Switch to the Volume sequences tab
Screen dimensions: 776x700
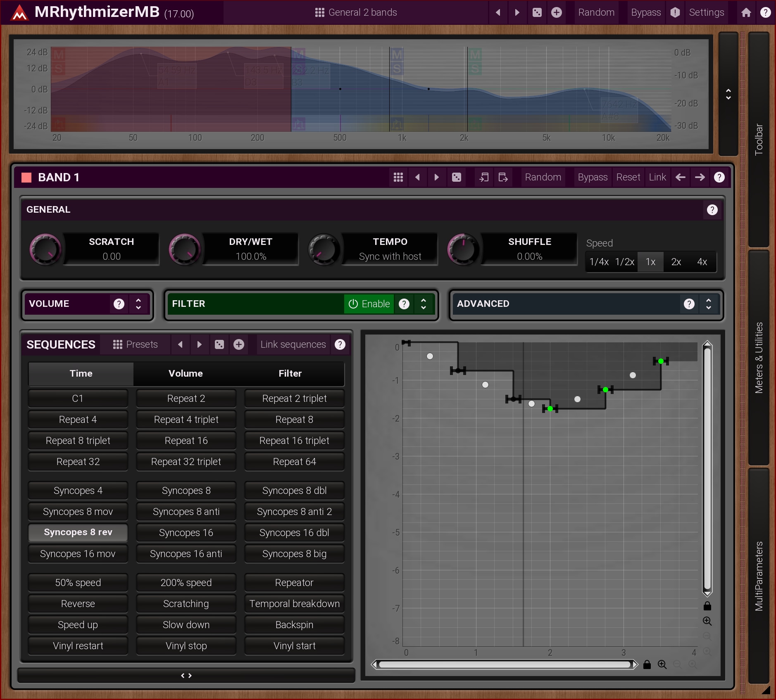(x=186, y=373)
